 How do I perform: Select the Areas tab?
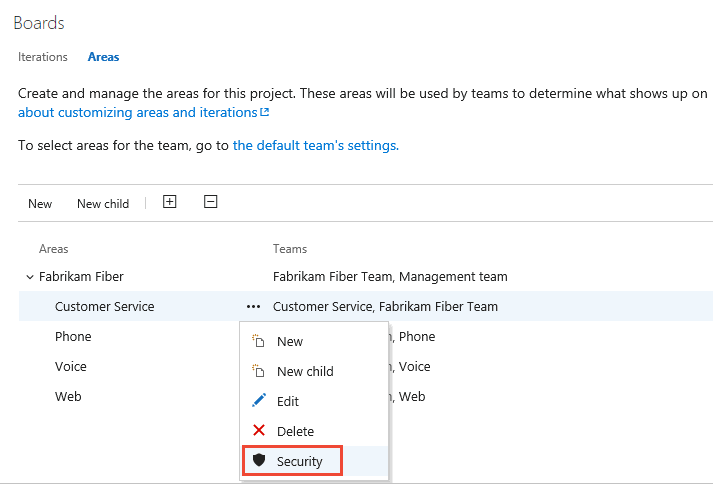[x=103, y=57]
